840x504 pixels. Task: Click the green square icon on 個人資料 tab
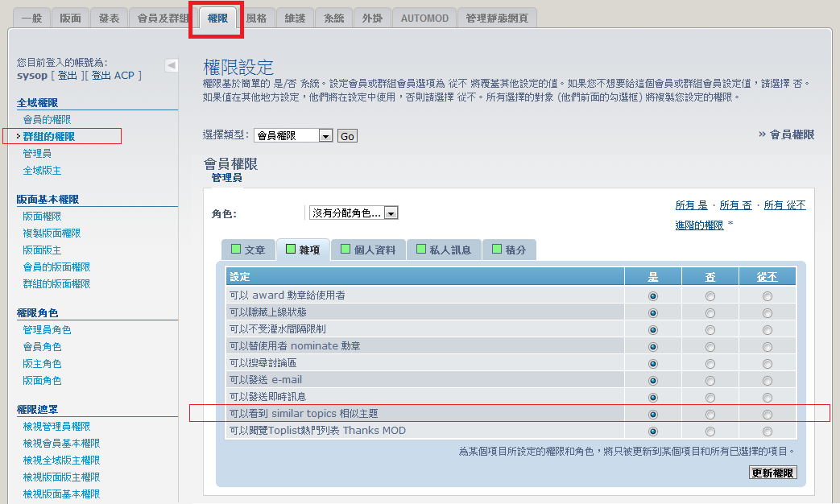coord(346,250)
